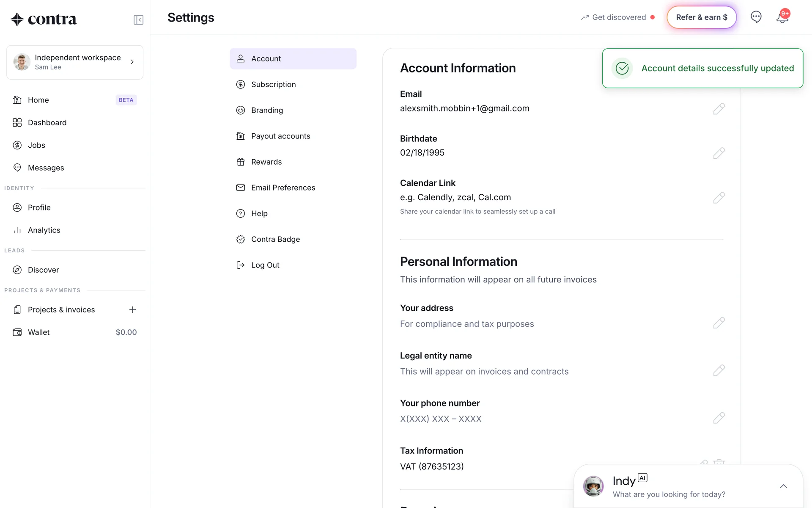812x508 pixels.
Task: Collapse the left sidebar panel icon
Action: (138, 20)
